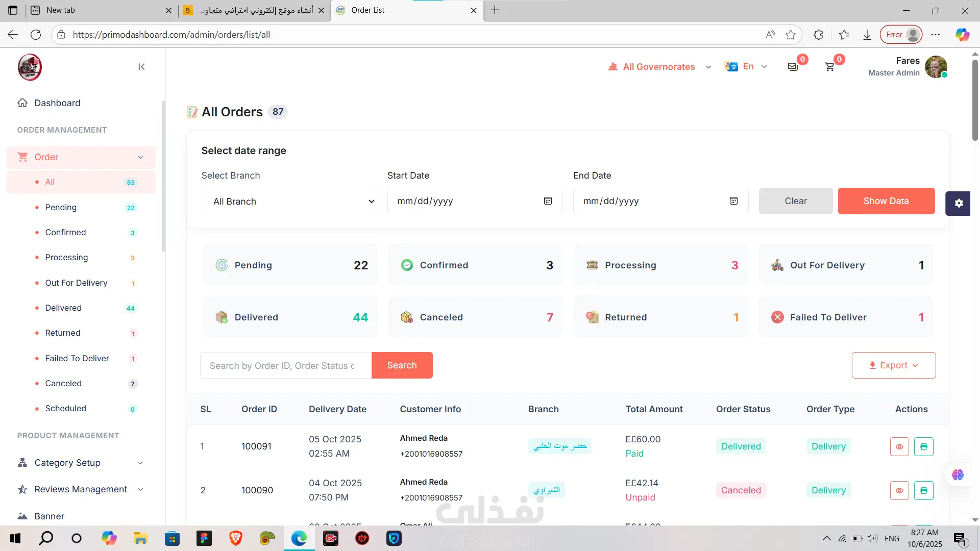
Task: Expand All Governorates dropdown
Action: 659,67
